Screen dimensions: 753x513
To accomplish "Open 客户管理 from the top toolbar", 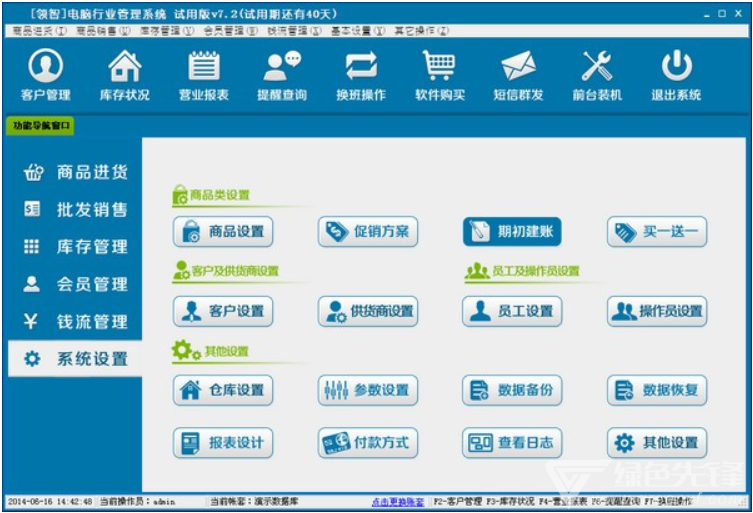I will (x=46, y=76).
